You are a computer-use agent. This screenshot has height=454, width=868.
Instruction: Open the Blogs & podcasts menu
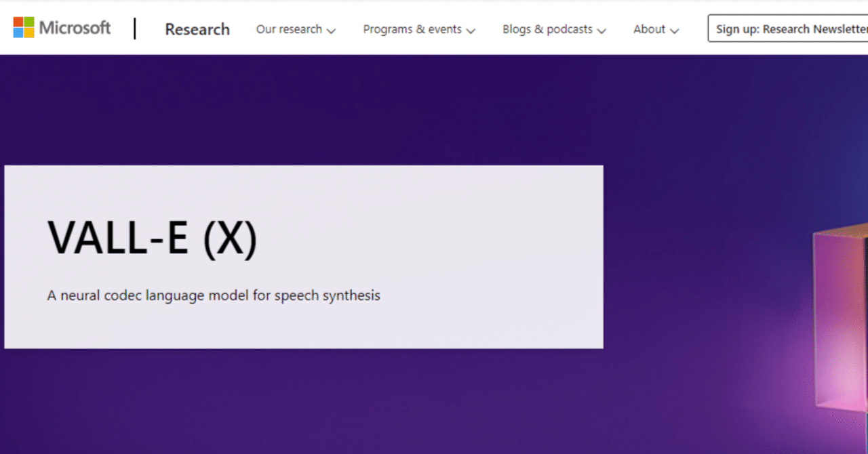(546, 29)
